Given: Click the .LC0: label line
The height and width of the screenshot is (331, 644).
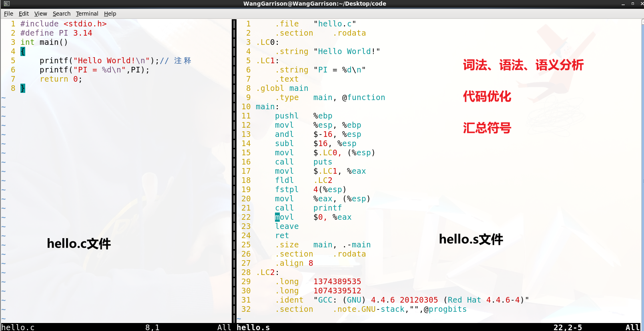Looking at the screenshot, I should pos(267,42).
